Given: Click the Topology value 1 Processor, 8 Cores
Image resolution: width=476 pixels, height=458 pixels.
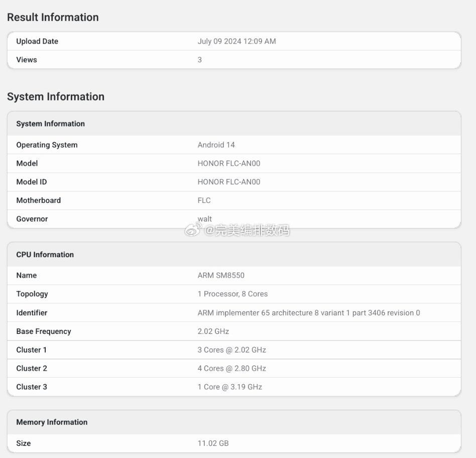Looking at the screenshot, I should click(x=232, y=294).
